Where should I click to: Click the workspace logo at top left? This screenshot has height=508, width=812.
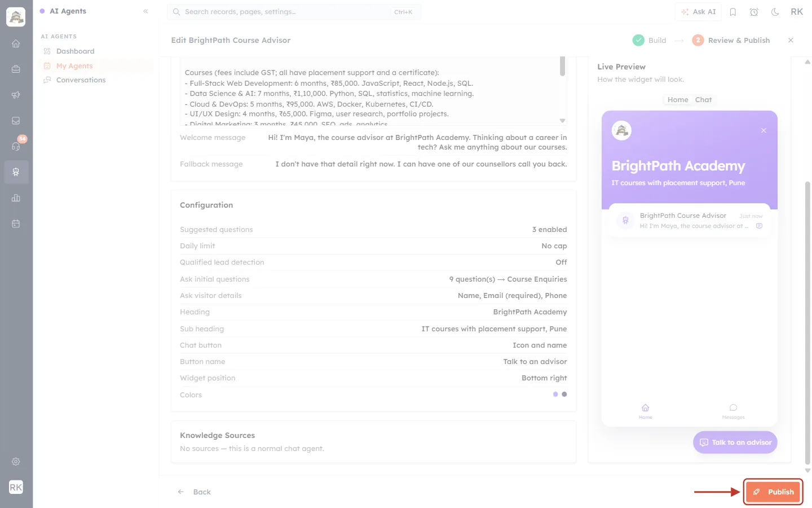(x=16, y=17)
